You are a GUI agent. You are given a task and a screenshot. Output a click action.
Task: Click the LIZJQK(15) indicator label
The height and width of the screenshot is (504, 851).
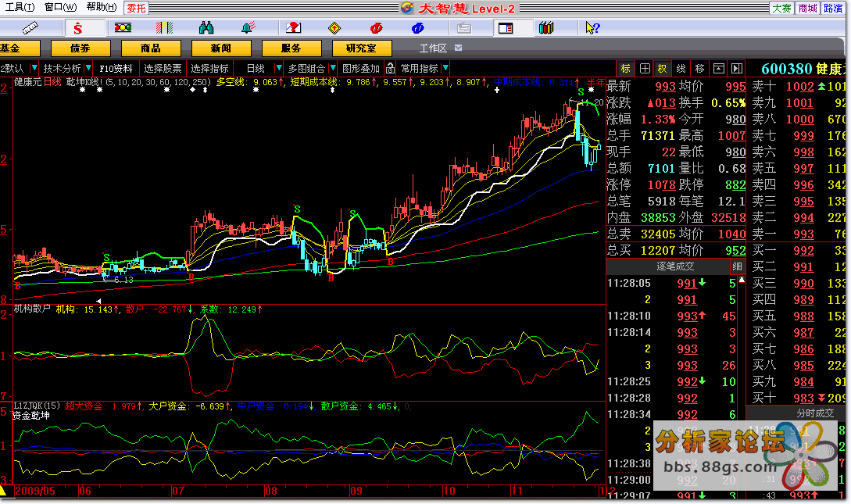tap(37, 406)
